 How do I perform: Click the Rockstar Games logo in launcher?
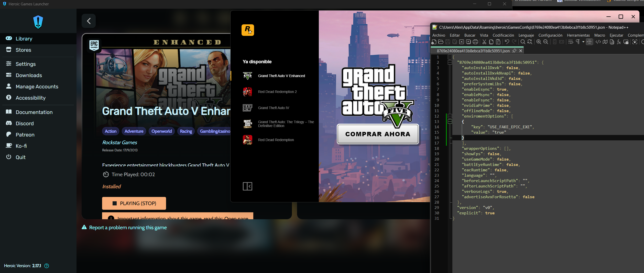[x=248, y=30]
